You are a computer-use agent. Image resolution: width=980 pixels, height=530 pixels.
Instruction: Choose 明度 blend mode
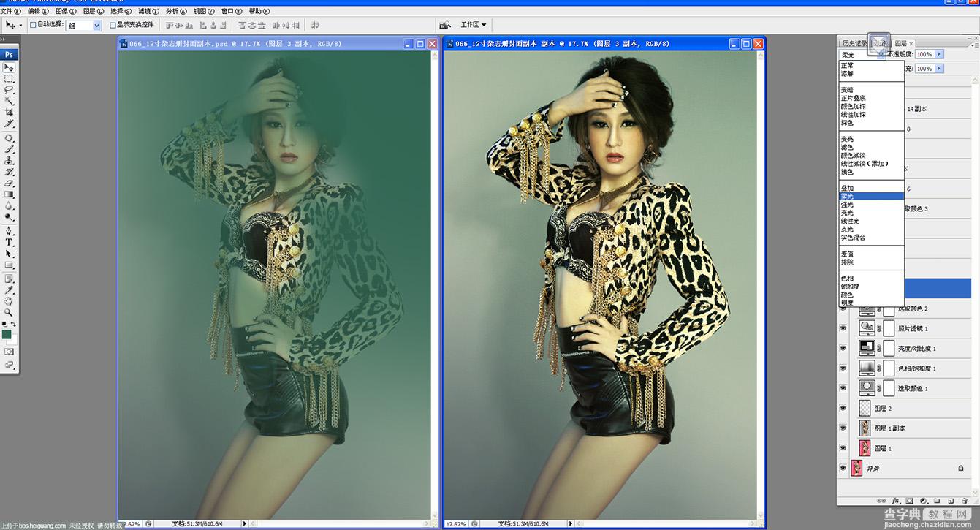coord(847,303)
